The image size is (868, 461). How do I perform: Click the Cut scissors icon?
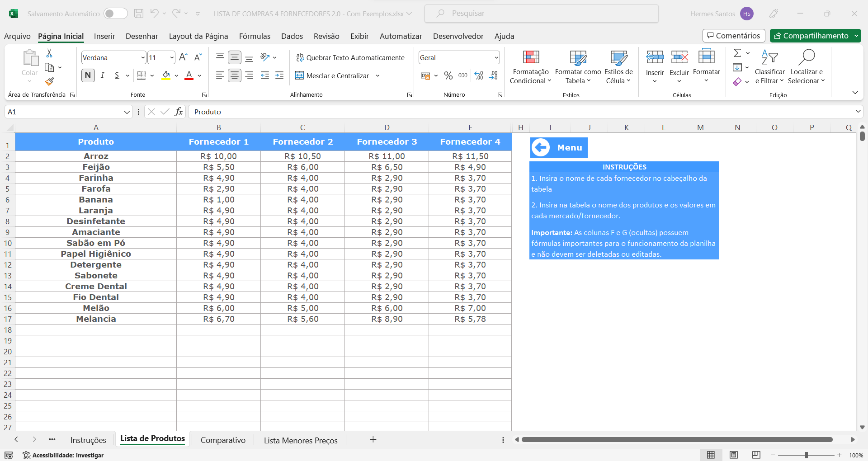click(x=49, y=53)
